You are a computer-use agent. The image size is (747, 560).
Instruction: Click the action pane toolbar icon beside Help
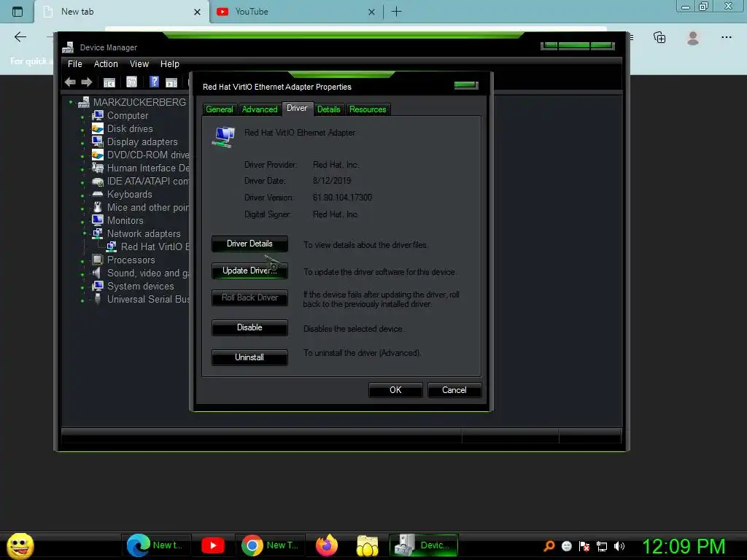(171, 82)
